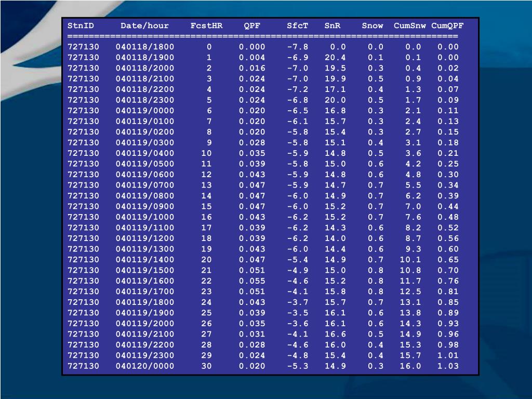Image resolution: width=532 pixels, height=399 pixels.
Task: Select date cell 040119/0600
Action: (145, 175)
